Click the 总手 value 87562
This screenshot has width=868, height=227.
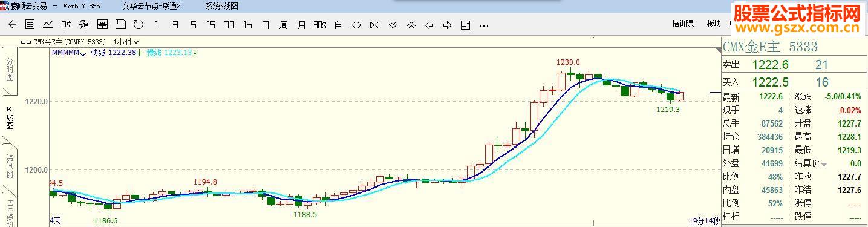click(x=772, y=123)
